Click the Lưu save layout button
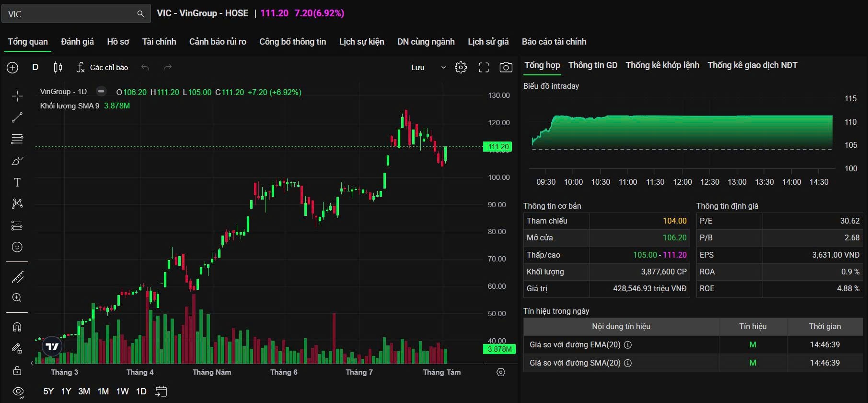The image size is (868, 403). (418, 68)
